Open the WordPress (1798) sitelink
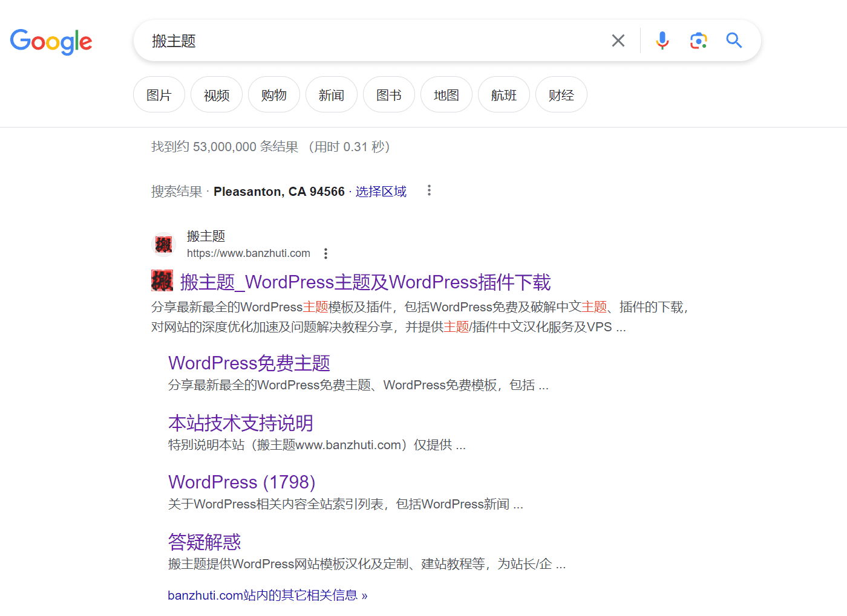Viewport: 847px width, 616px height. click(x=242, y=482)
